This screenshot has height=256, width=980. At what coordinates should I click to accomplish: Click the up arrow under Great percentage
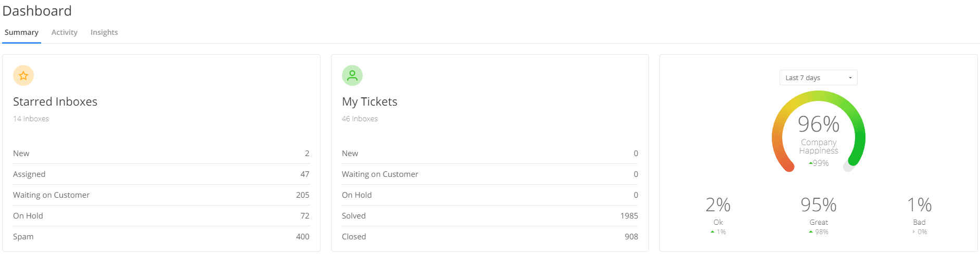tap(811, 232)
